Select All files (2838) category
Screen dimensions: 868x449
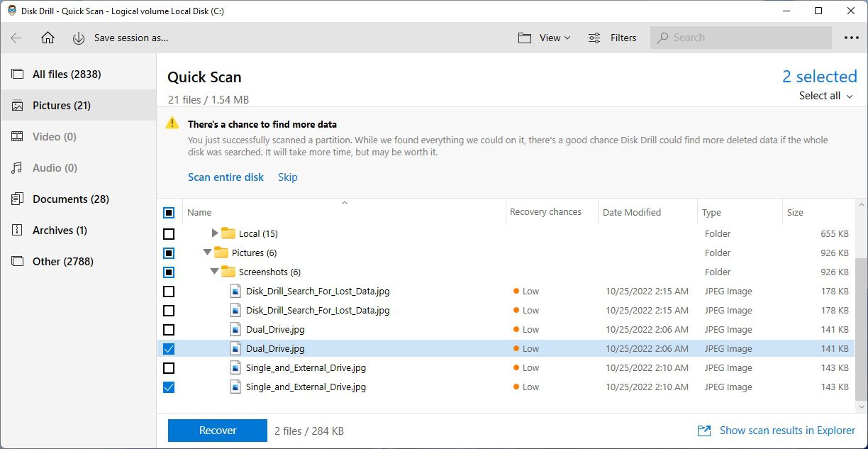pyautogui.click(x=78, y=74)
